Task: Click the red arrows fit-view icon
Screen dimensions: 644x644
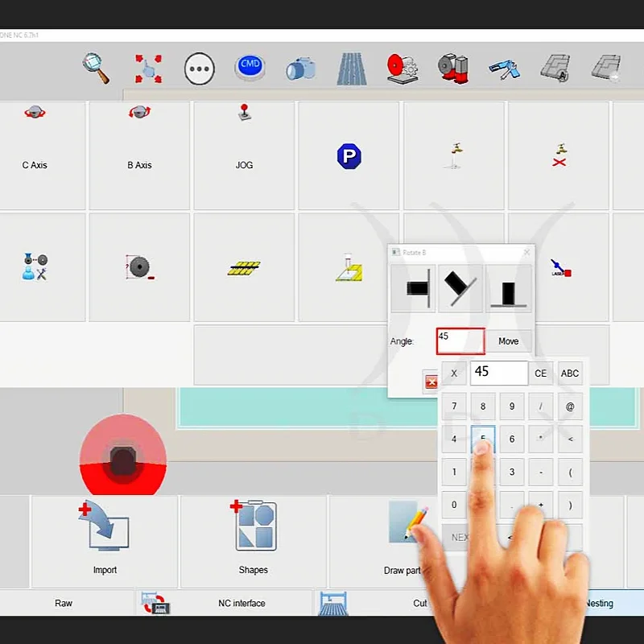Action: click(x=148, y=68)
